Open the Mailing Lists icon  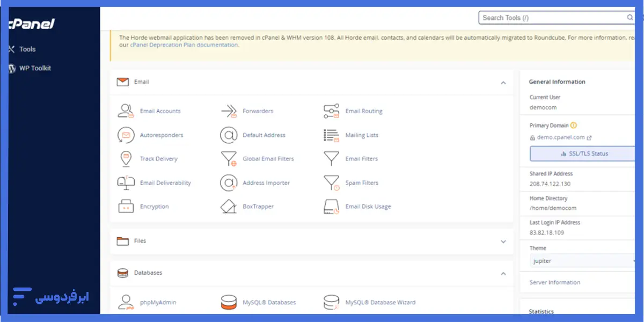[x=332, y=135]
